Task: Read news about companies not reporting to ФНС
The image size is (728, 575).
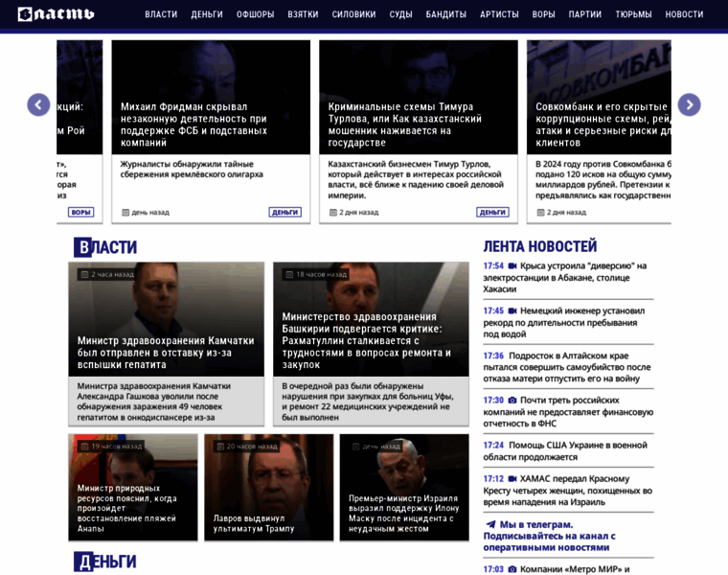Action: [x=568, y=412]
